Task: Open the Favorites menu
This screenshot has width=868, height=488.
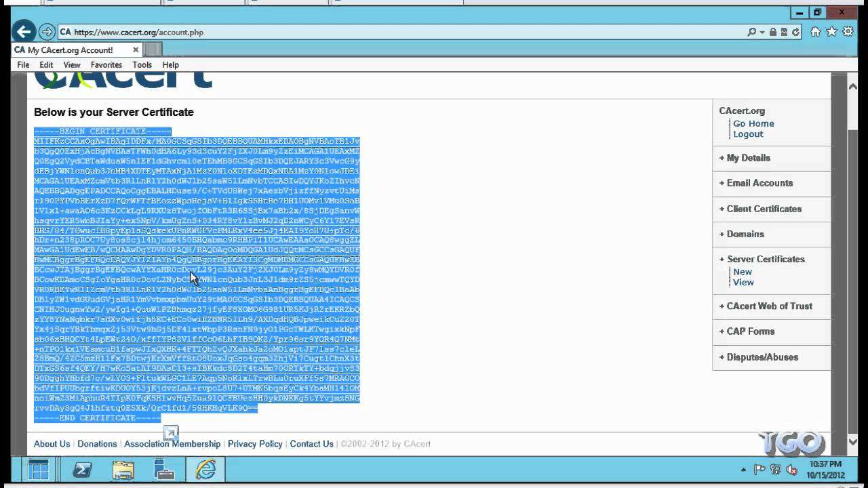Action: pos(106,65)
